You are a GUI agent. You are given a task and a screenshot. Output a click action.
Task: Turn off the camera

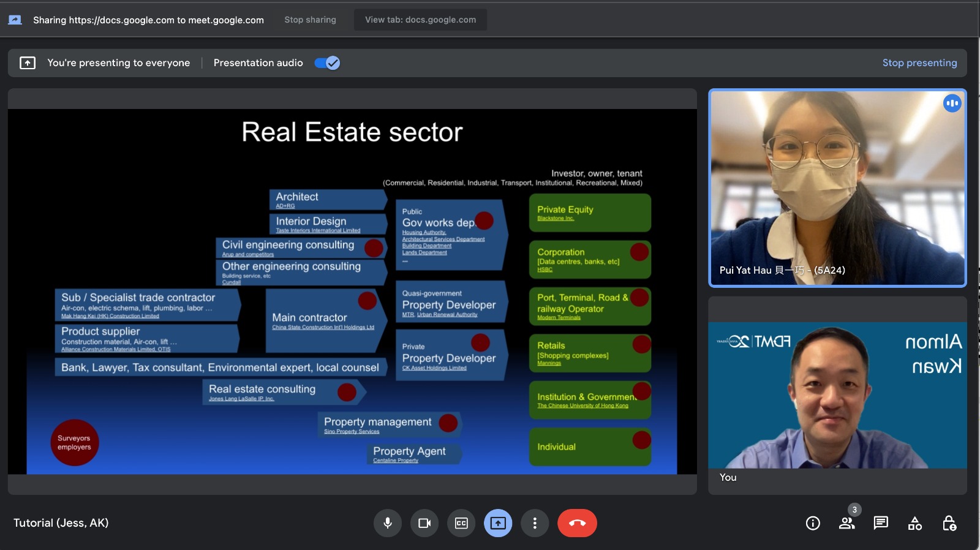pos(424,523)
